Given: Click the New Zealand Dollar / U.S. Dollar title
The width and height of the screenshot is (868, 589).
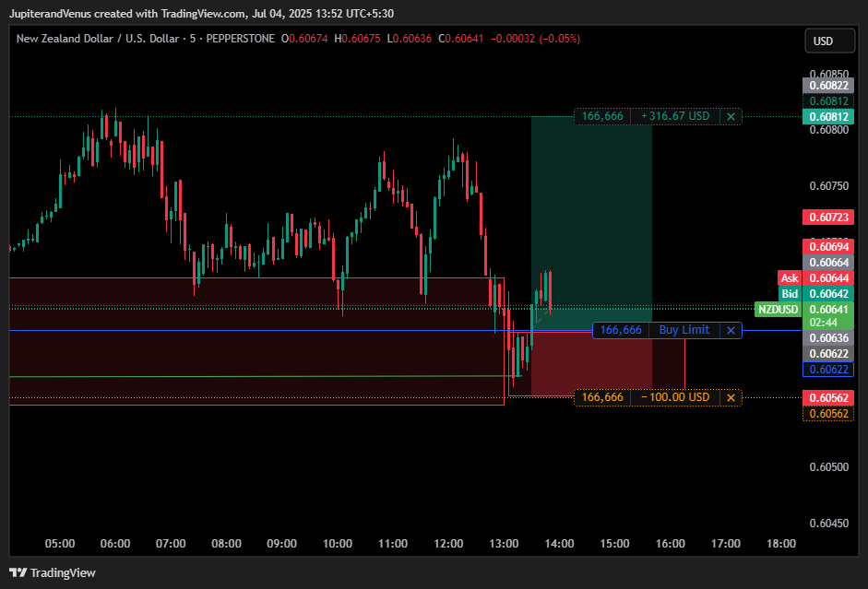Looking at the screenshot, I should [98, 39].
